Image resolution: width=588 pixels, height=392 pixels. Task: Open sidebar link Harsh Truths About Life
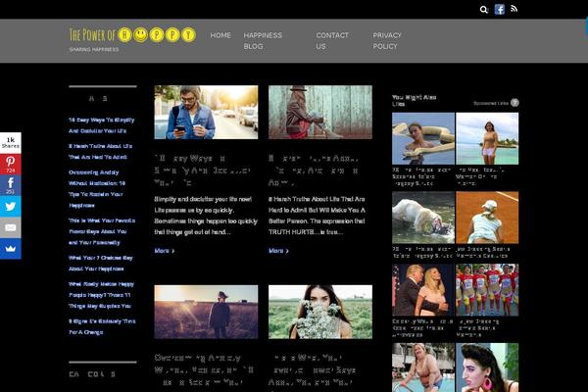coord(100,152)
